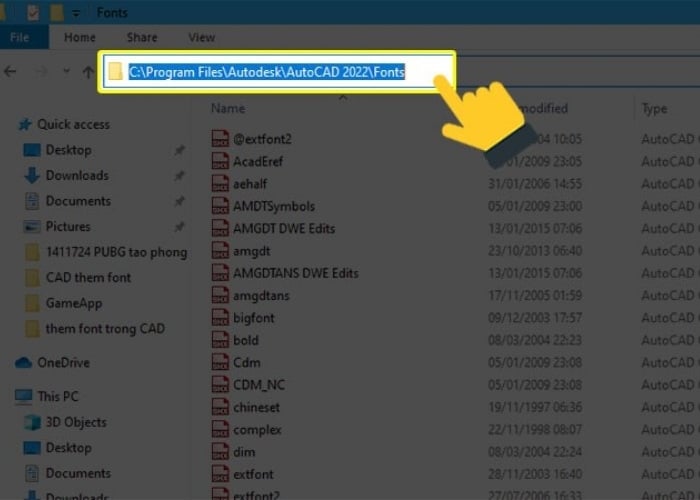Select the @extfont2 file icon
This screenshot has height=500, width=700.
coord(220,139)
